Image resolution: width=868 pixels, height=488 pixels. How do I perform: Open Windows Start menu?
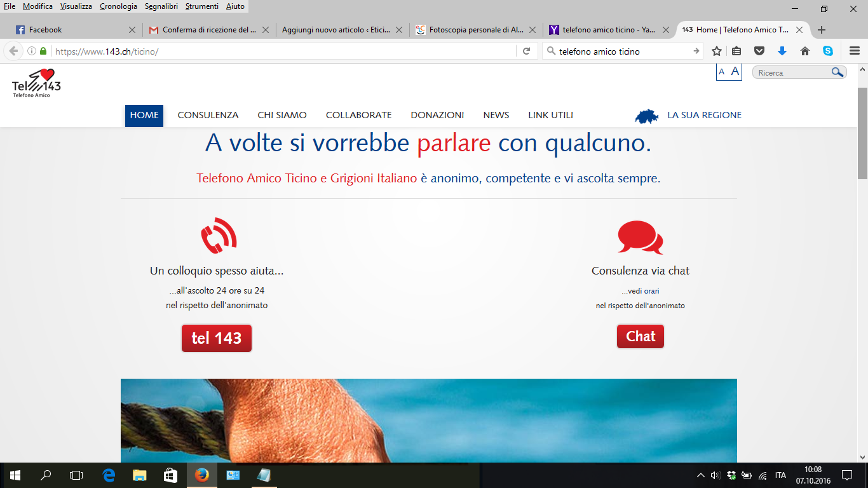tap(15, 475)
